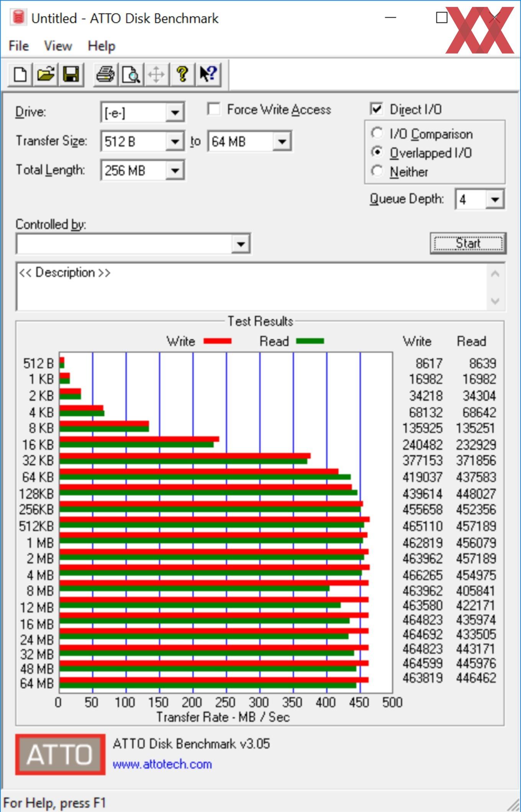This screenshot has width=521, height=812.
Task: Click the Transfer Rate - MB / Sec axis label
Action: [x=223, y=717]
